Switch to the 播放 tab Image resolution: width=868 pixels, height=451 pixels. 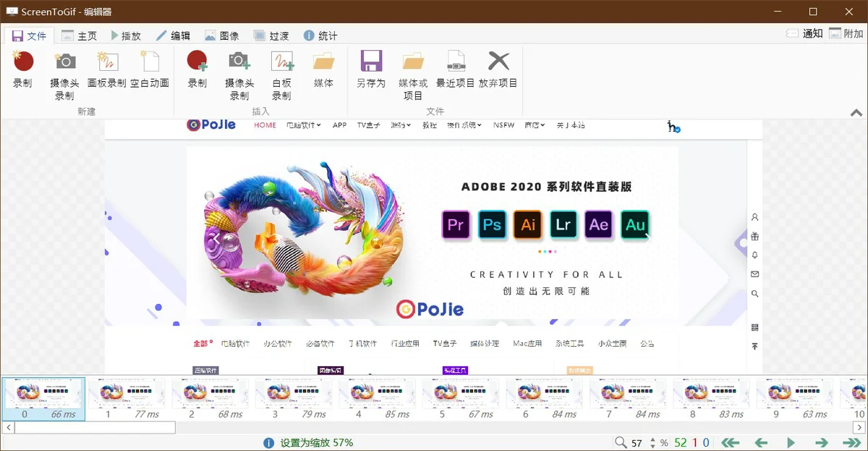125,35
